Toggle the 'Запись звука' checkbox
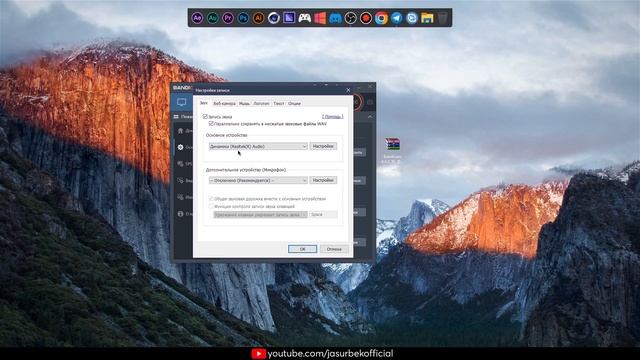 (x=205, y=117)
